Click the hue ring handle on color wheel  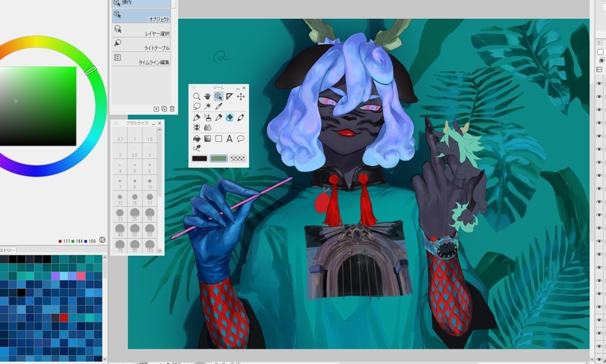click(90, 71)
